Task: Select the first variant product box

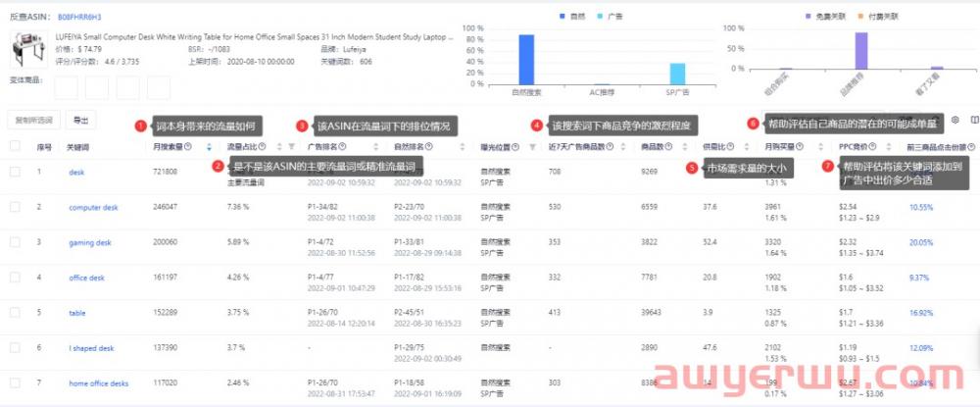Action: point(67,88)
